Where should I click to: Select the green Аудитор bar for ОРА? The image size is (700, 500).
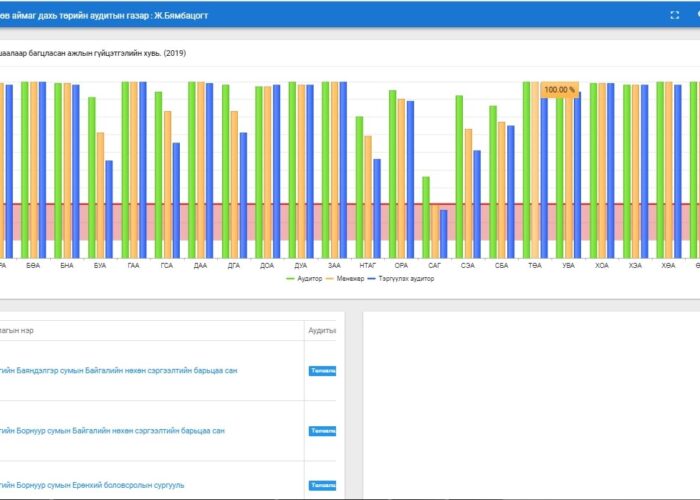tap(392, 174)
